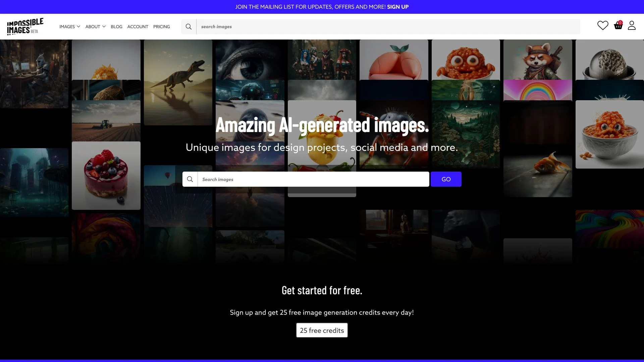644x362 pixels.
Task: Click the GO search button
Action: click(x=446, y=179)
